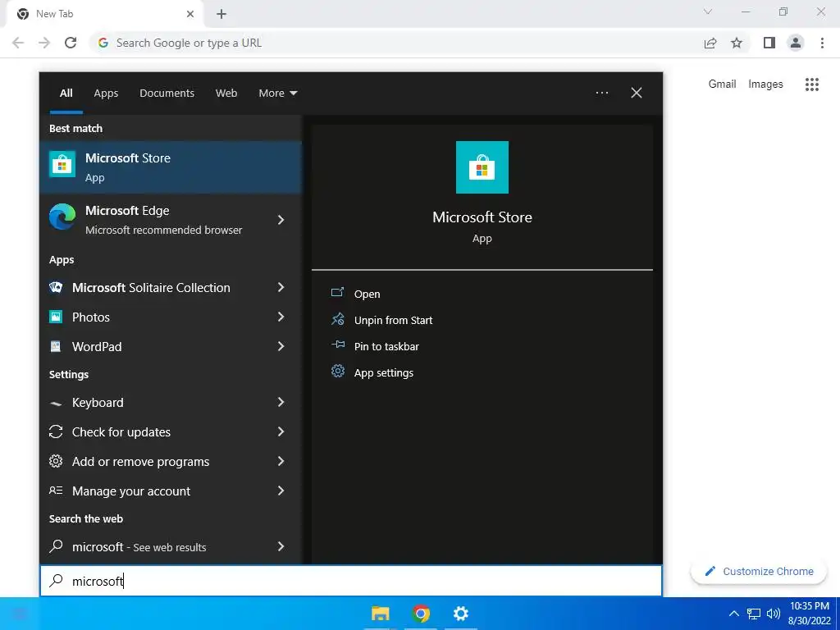Viewport: 840px width, 630px height.
Task: Click the network icon in system tray
Action: pos(754,614)
